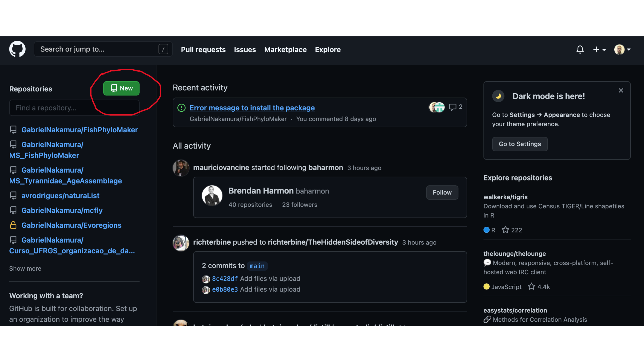Click repo icon beside avrodrigues/naturaList
This screenshot has height=362, width=644.
click(13, 196)
